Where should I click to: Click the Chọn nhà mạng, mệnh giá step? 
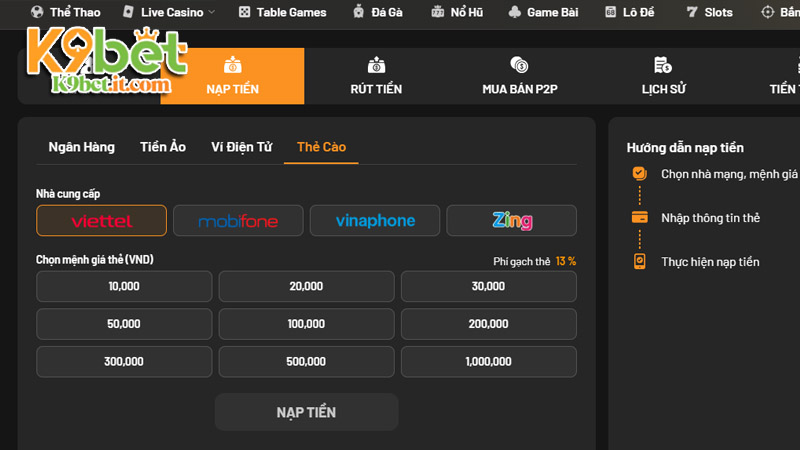pos(729,174)
